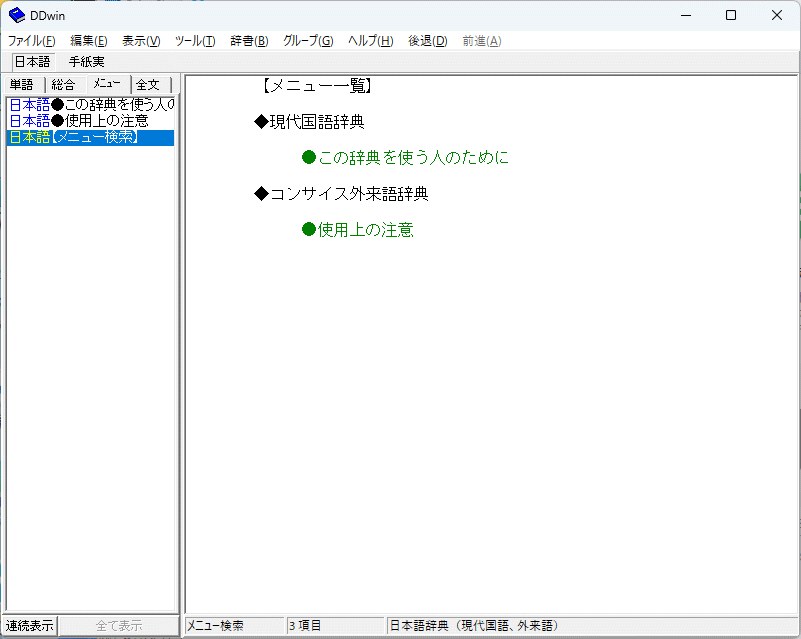Switch to the 総合 search tab

click(63, 84)
